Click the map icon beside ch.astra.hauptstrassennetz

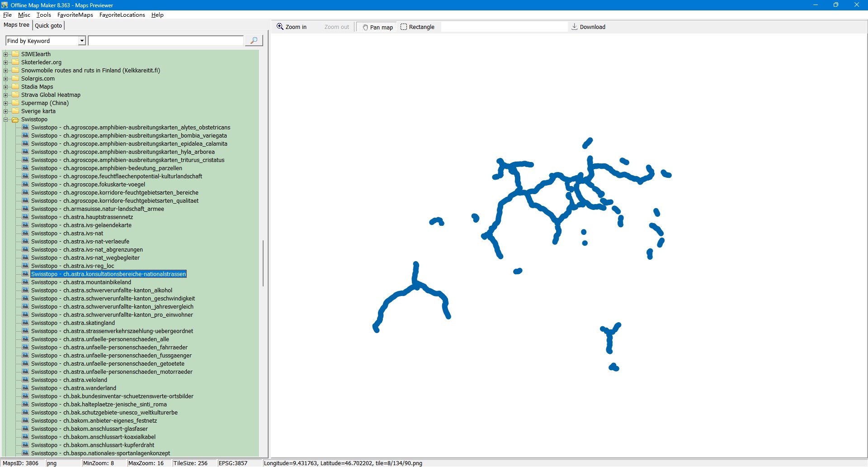pyautogui.click(x=25, y=217)
